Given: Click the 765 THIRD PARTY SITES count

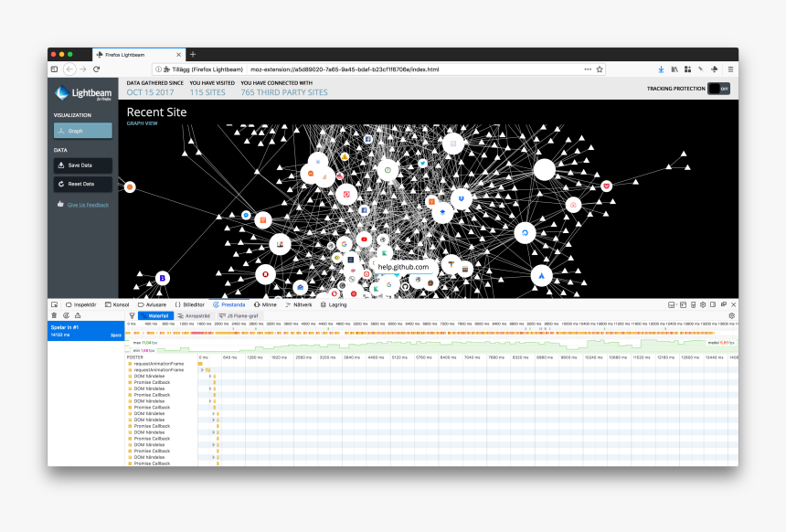Looking at the screenshot, I should click(x=284, y=92).
